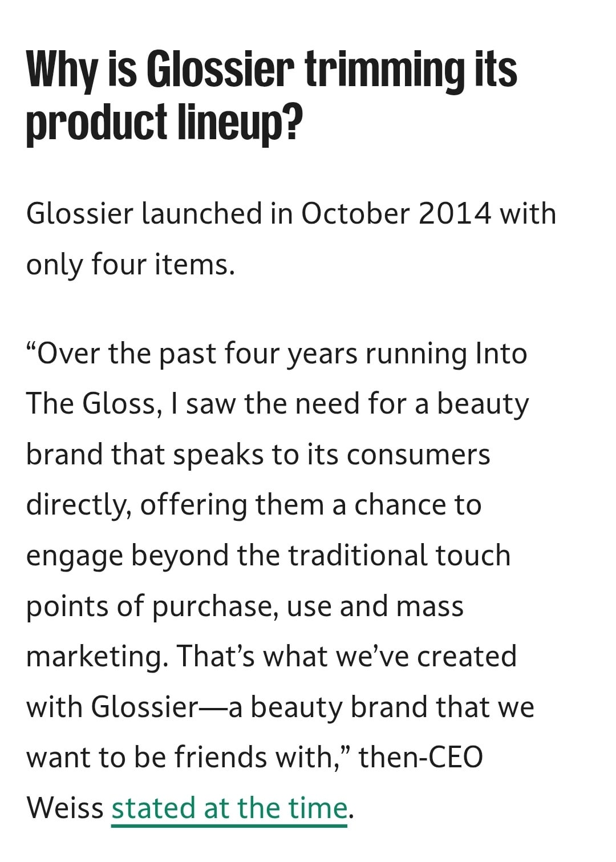Click "Glossier" in the phrase "with Glossier"
Viewport: 616px width, 862px height.
click(144, 707)
